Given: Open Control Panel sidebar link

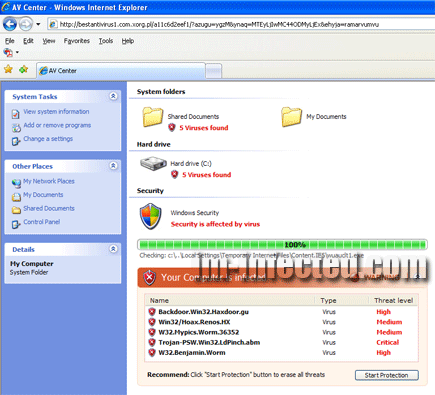Looking at the screenshot, I should [42, 222].
